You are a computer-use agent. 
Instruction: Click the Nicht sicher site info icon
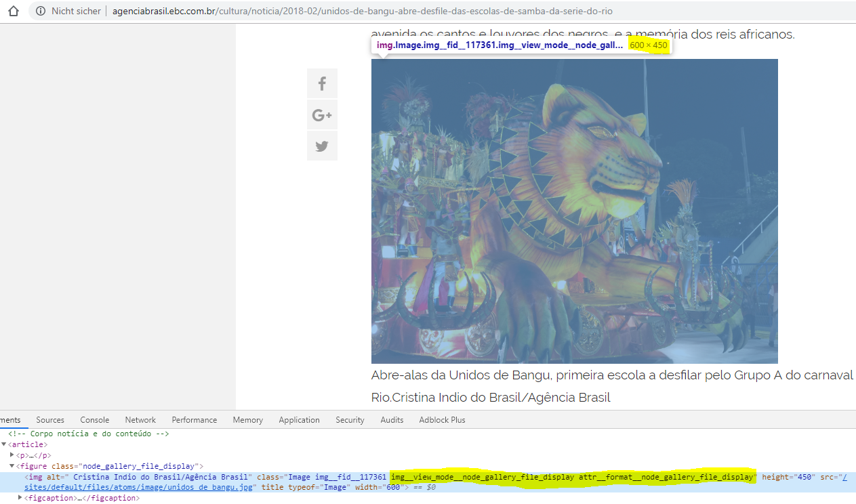tap(41, 12)
